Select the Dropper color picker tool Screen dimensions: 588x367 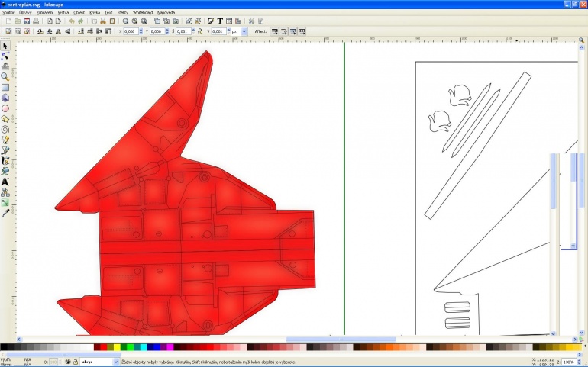[x=5, y=214]
